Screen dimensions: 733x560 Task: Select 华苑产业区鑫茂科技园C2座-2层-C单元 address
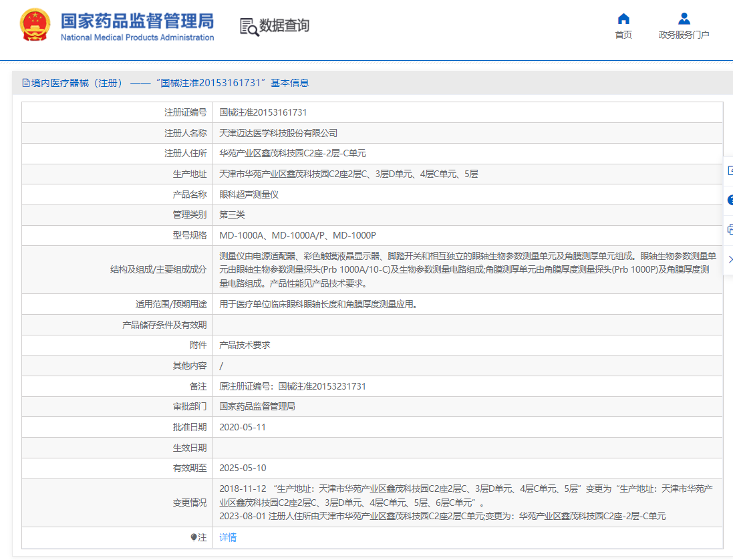tap(292, 153)
